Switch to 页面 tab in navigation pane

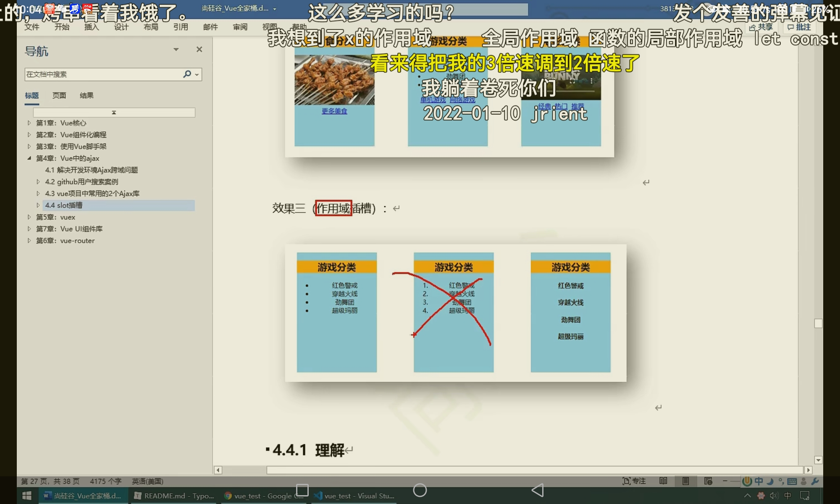pos(59,95)
